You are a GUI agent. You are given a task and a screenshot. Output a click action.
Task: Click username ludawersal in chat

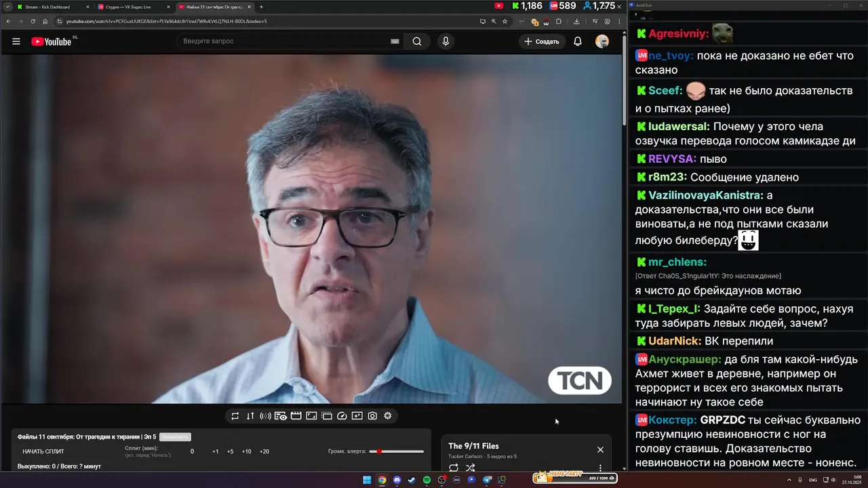click(679, 126)
